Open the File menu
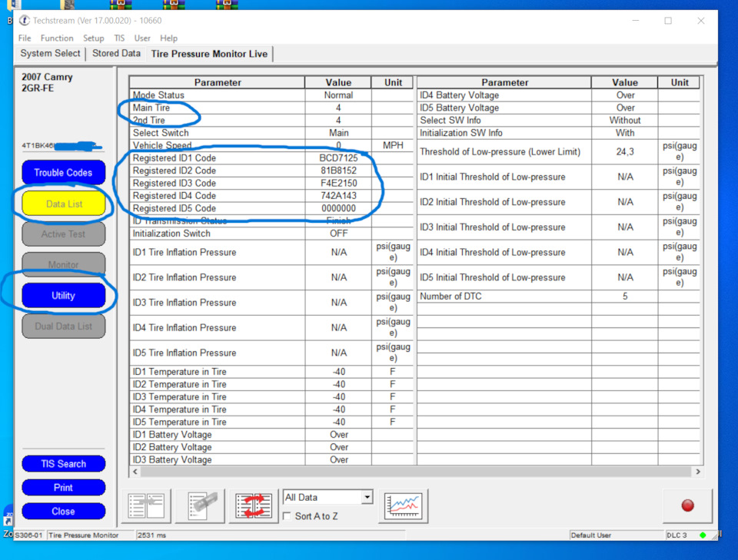738x560 pixels. [25, 38]
